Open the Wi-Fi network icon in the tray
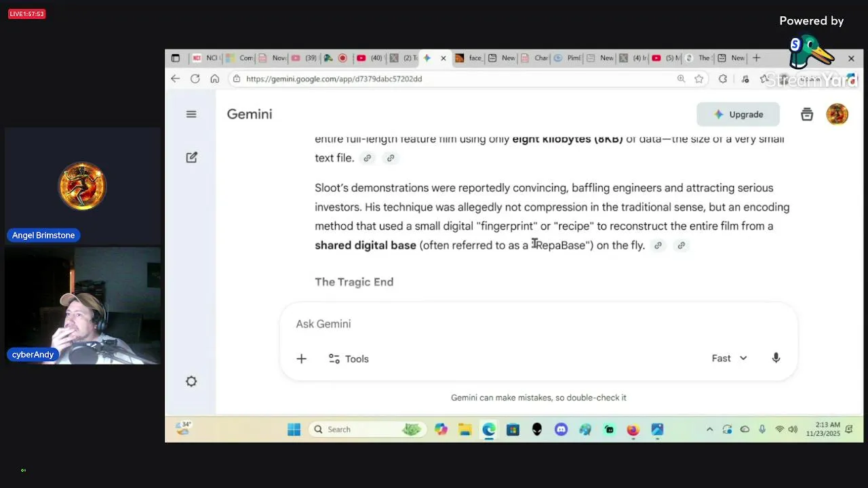The width and height of the screenshot is (868, 488). [779, 429]
